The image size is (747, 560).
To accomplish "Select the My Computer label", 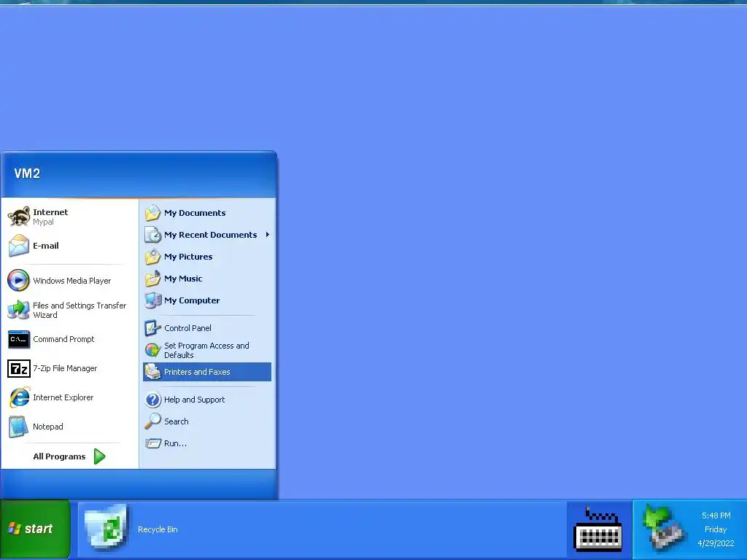I will (192, 300).
